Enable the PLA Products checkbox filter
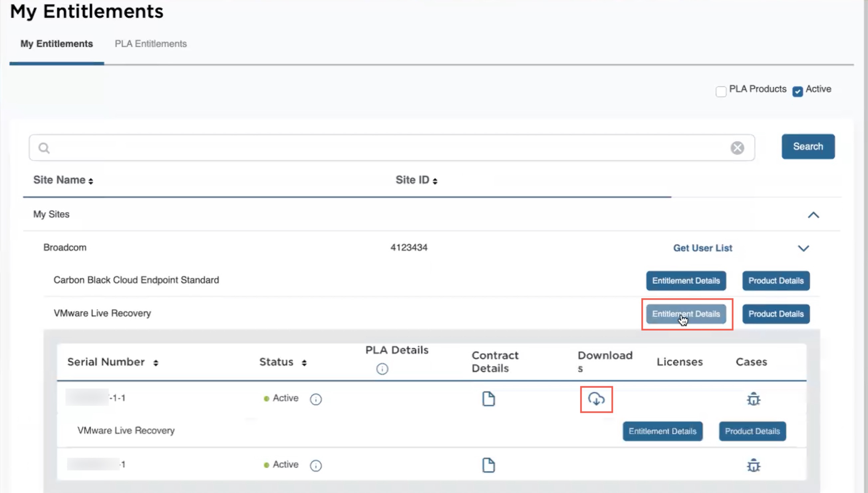The width and height of the screenshot is (868, 493). [x=720, y=90]
